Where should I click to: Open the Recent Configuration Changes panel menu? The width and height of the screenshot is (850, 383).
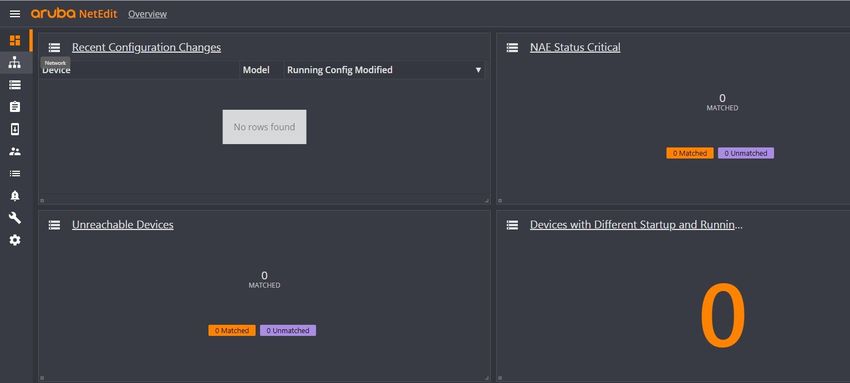[54, 48]
